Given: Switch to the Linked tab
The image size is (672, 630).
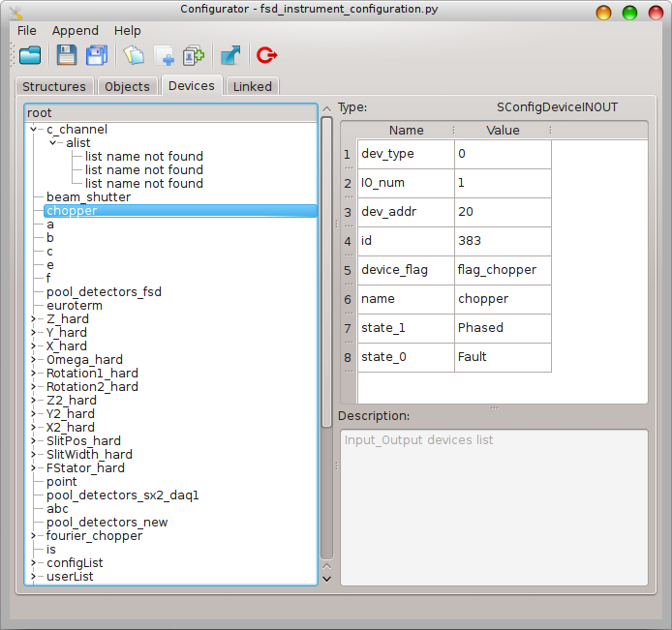Looking at the screenshot, I should 252,86.
